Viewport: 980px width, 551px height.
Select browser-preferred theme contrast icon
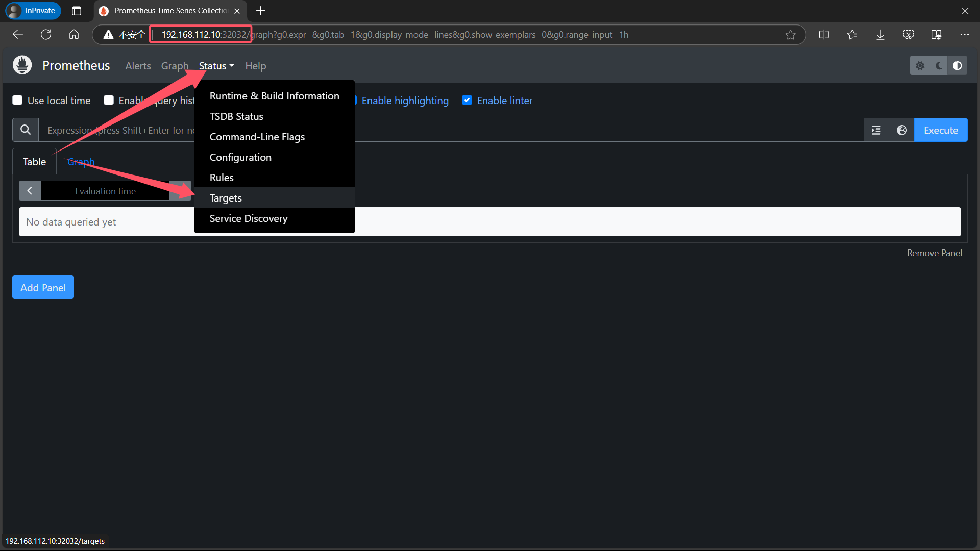(x=957, y=66)
